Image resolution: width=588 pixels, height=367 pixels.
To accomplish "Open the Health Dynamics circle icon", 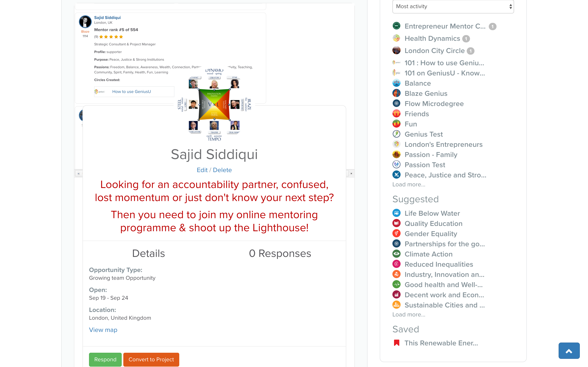I will [396, 38].
